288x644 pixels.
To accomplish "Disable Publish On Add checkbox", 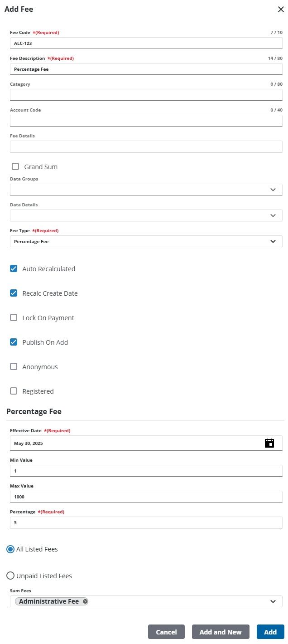I will [x=14, y=342].
